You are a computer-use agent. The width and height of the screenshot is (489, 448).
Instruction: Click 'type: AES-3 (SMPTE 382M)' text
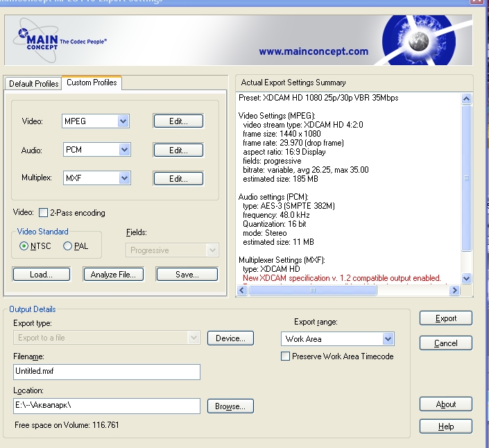pos(289,206)
